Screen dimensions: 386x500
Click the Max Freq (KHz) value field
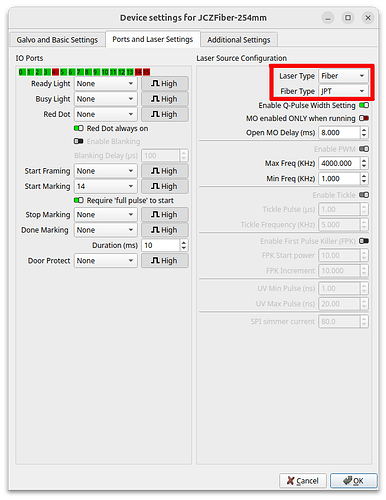339,163
